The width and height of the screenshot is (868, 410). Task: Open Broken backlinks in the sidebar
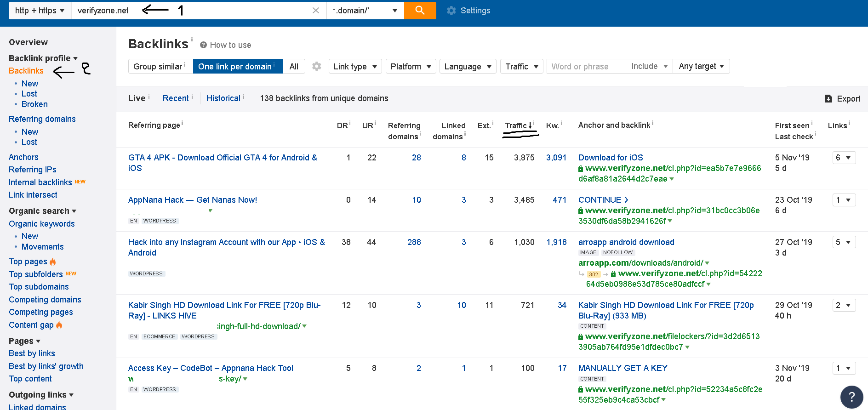(x=34, y=104)
